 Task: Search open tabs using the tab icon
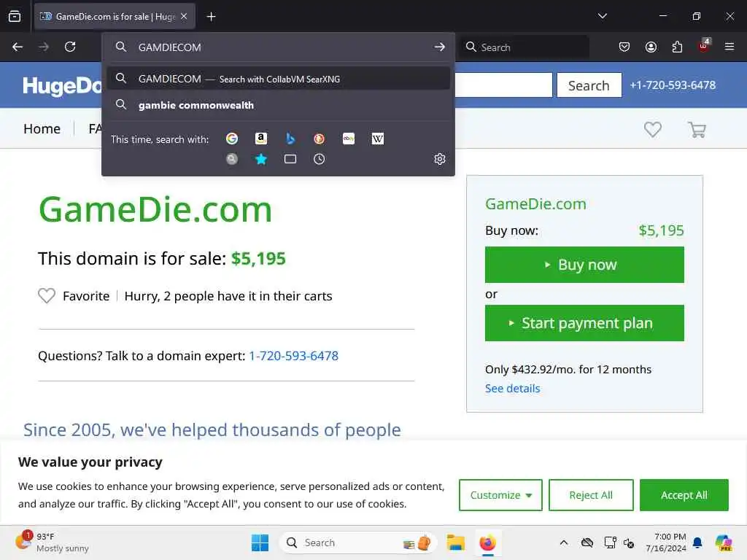290,159
